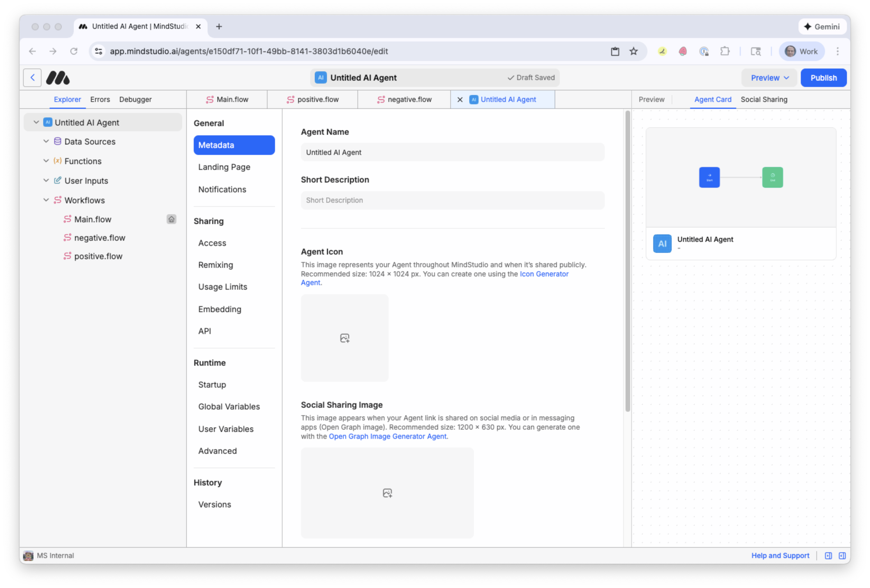
Task: Click the back arrow button in the header
Action: (32, 78)
